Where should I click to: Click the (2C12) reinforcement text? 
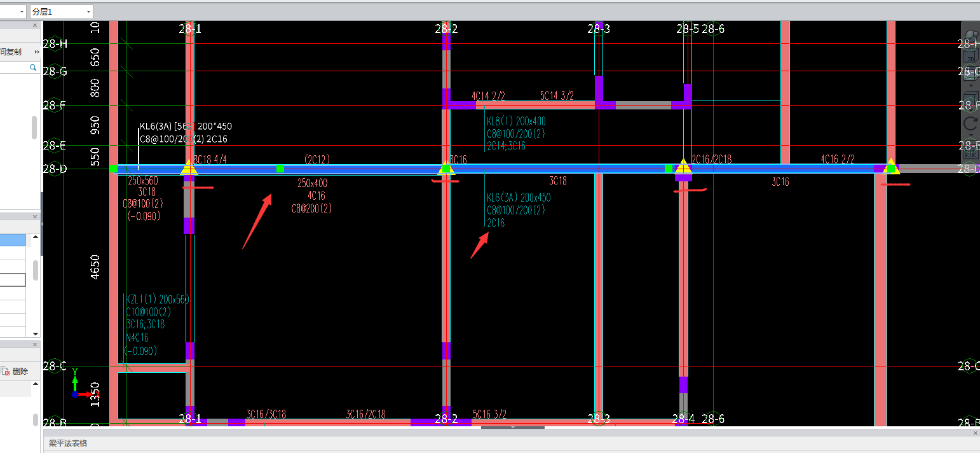[316, 158]
